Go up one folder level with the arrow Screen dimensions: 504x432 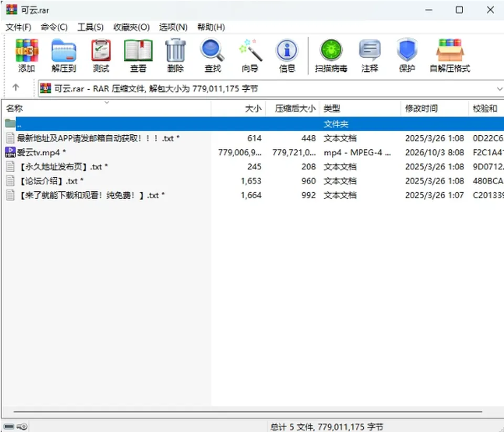click(16, 88)
